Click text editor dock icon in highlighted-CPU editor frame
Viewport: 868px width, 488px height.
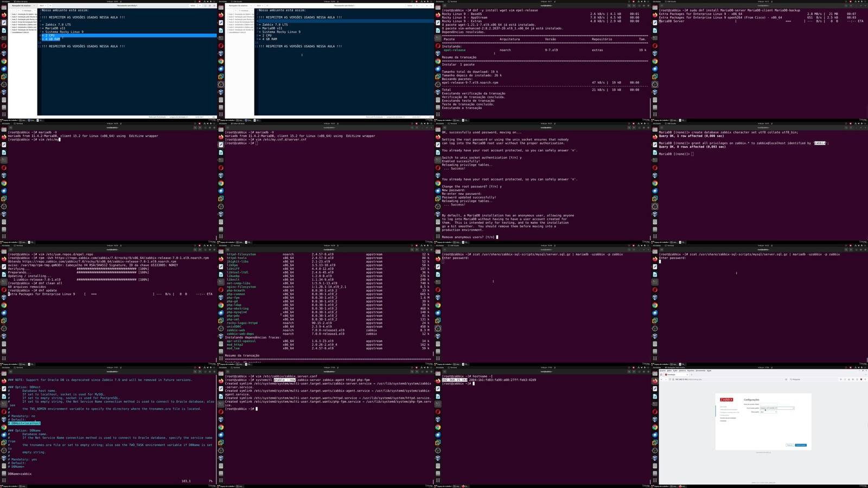4,23
